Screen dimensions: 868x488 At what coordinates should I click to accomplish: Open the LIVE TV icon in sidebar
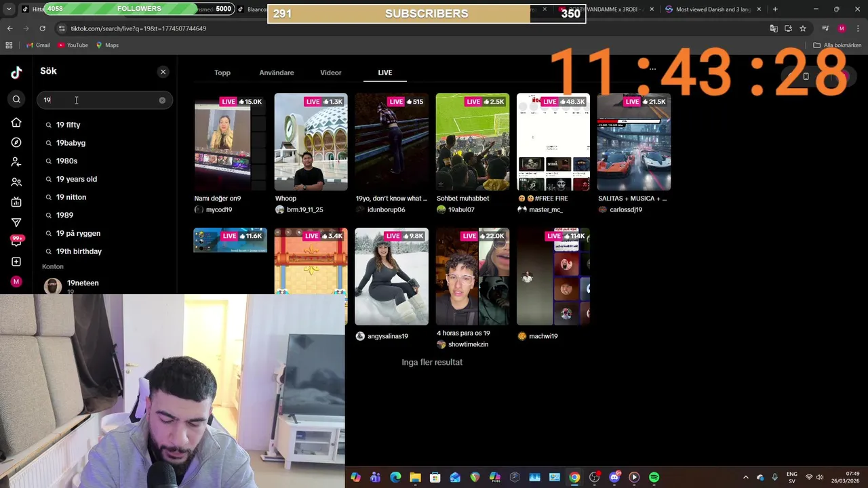tap(16, 202)
